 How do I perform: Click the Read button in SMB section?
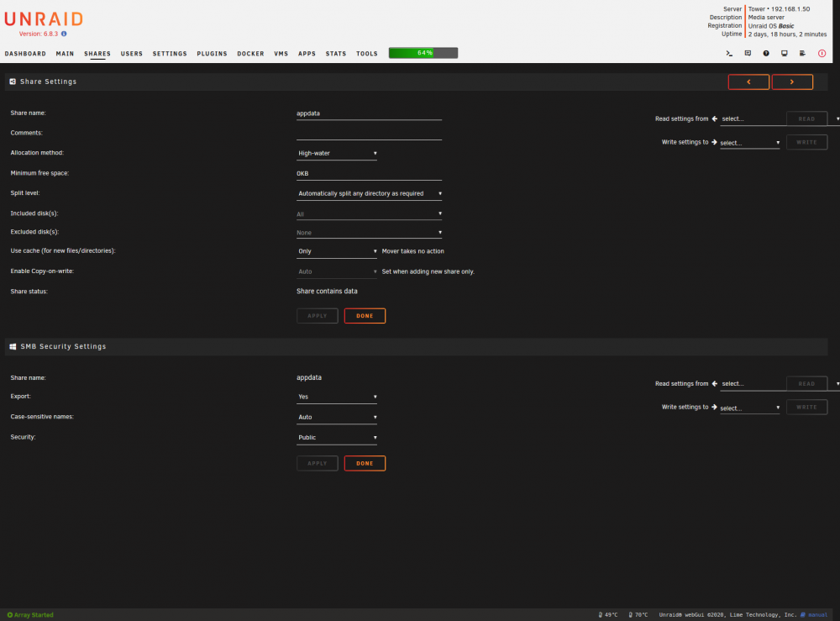(806, 384)
